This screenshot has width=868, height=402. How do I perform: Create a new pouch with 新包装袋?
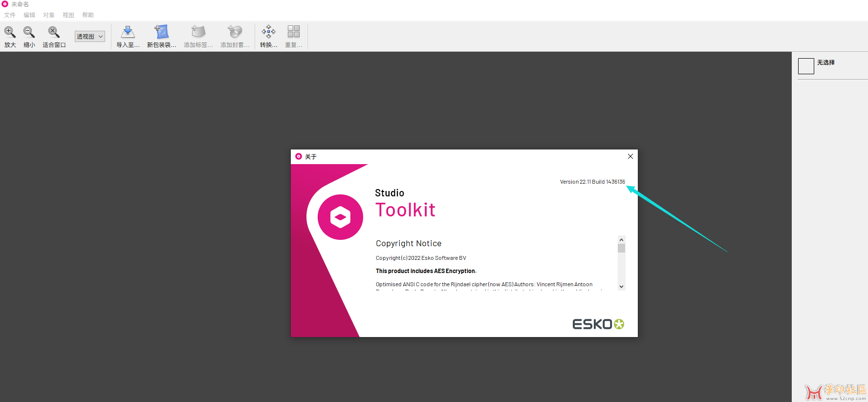[162, 37]
